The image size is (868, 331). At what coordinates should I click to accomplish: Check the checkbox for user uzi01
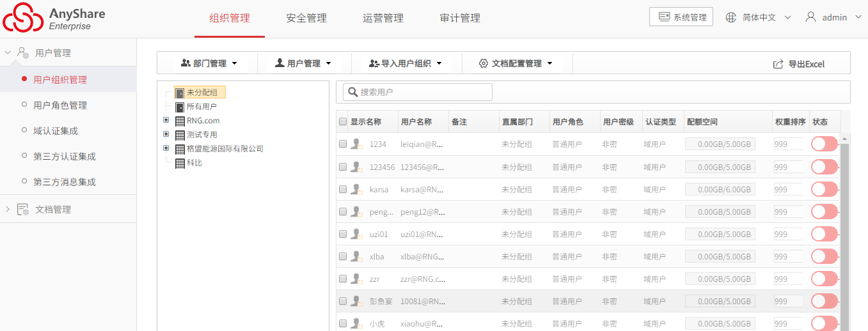point(343,234)
